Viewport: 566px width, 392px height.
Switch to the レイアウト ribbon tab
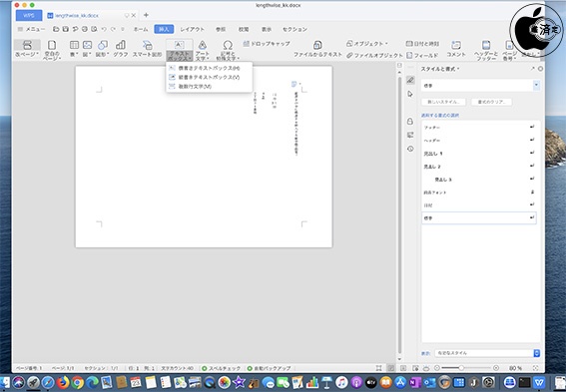tap(192, 29)
